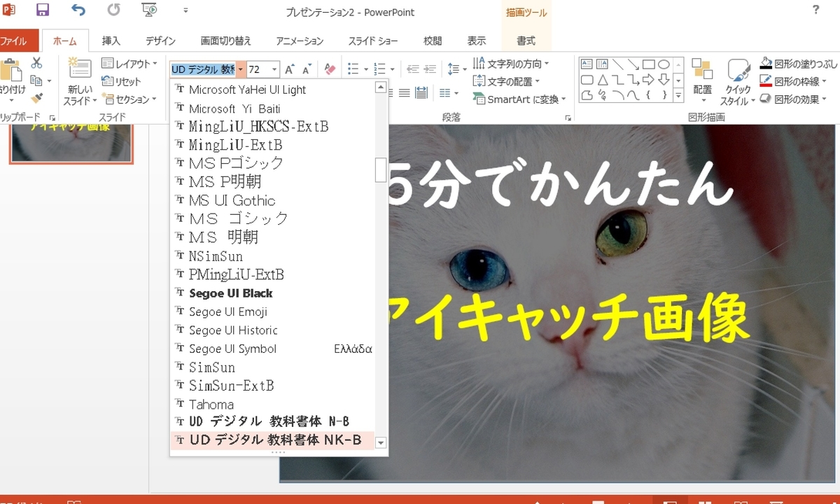Choose the Oval shape
Image resolution: width=840 pixels, height=504 pixels.
click(664, 64)
